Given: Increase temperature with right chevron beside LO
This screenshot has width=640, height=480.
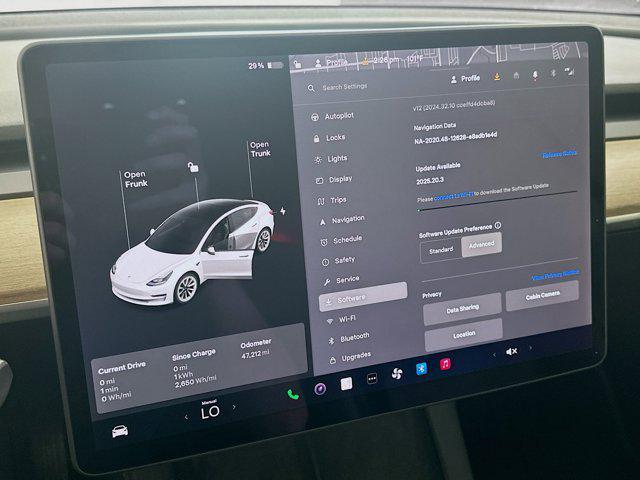Looking at the screenshot, I should (234, 407).
